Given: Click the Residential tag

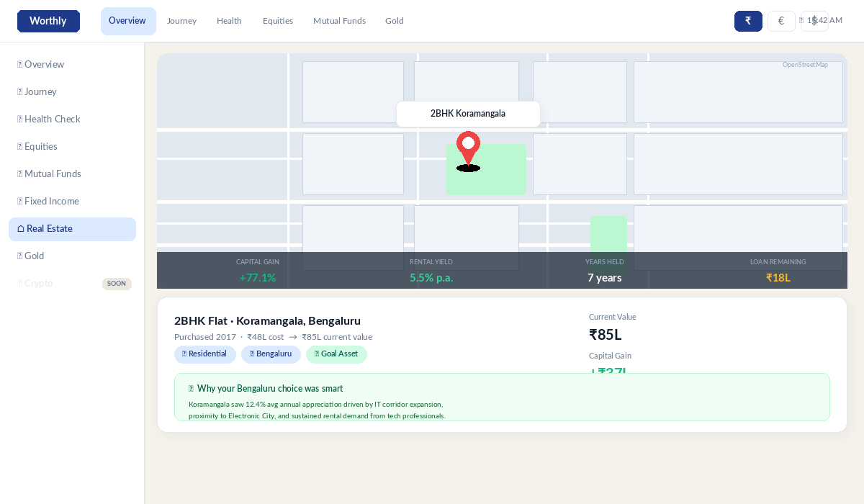Looking at the screenshot, I should click(204, 354).
